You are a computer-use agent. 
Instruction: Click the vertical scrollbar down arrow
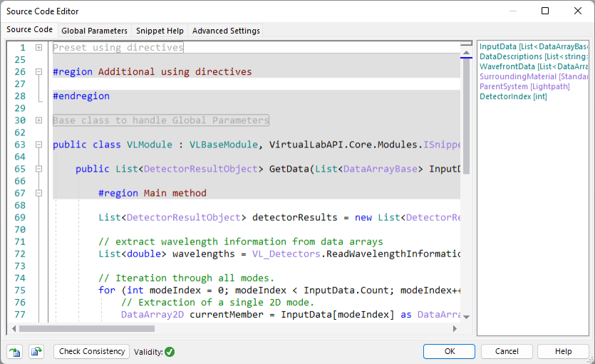(466, 317)
